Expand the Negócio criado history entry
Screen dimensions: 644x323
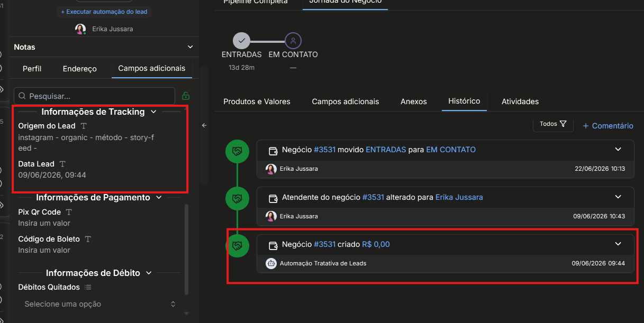click(618, 244)
